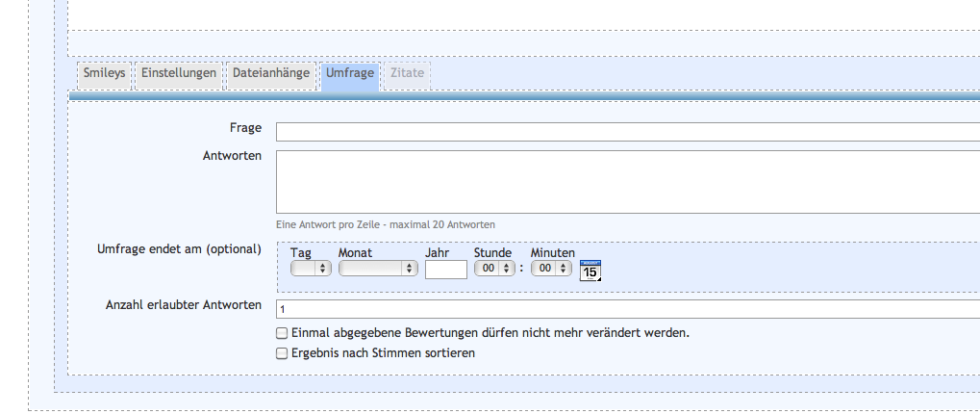Open the Stunde dropdown
Viewport: 980px width, 414px height.
[493, 269]
